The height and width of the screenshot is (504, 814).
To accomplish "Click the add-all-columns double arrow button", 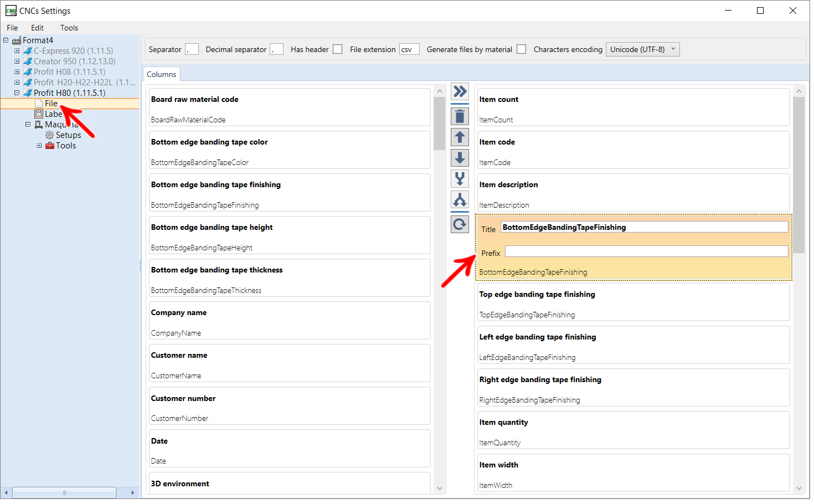I will pyautogui.click(x=460, y=91).
